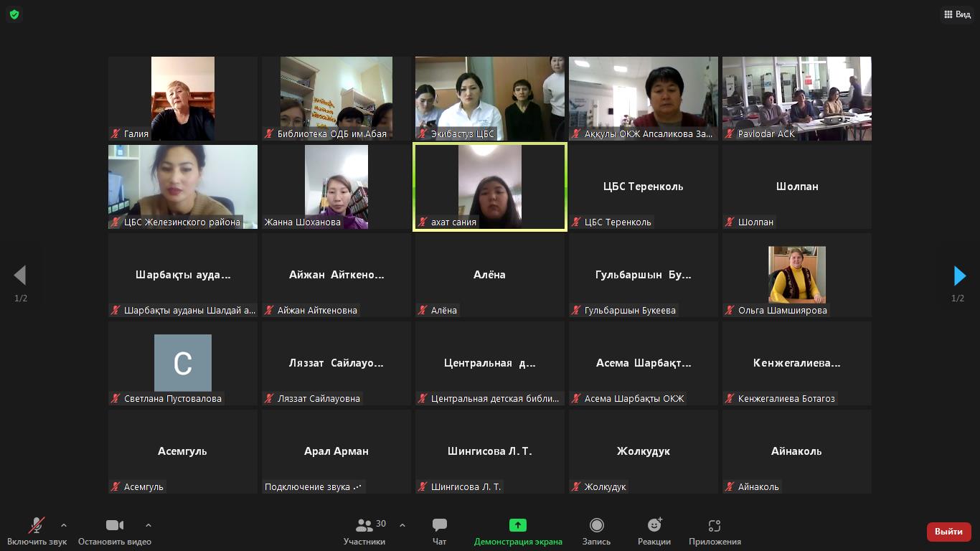Open the Приложения apps icon

714,526
